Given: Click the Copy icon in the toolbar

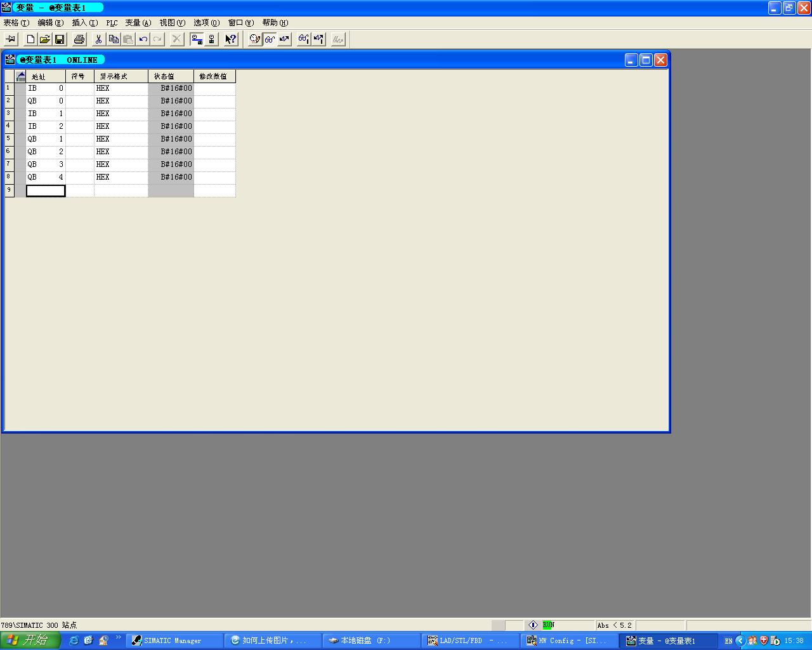Looking at the screenshot, I should pyautogui.click(x=114, y=39).
